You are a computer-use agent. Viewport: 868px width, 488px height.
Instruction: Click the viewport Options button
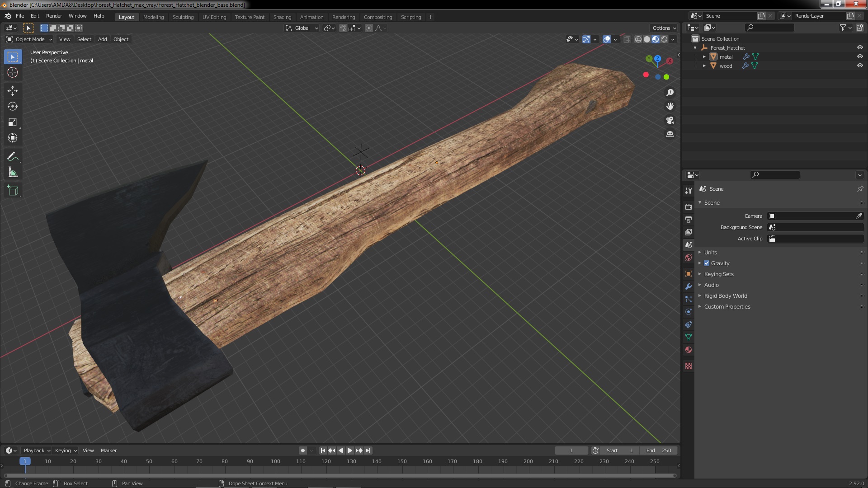click(664, 28)
